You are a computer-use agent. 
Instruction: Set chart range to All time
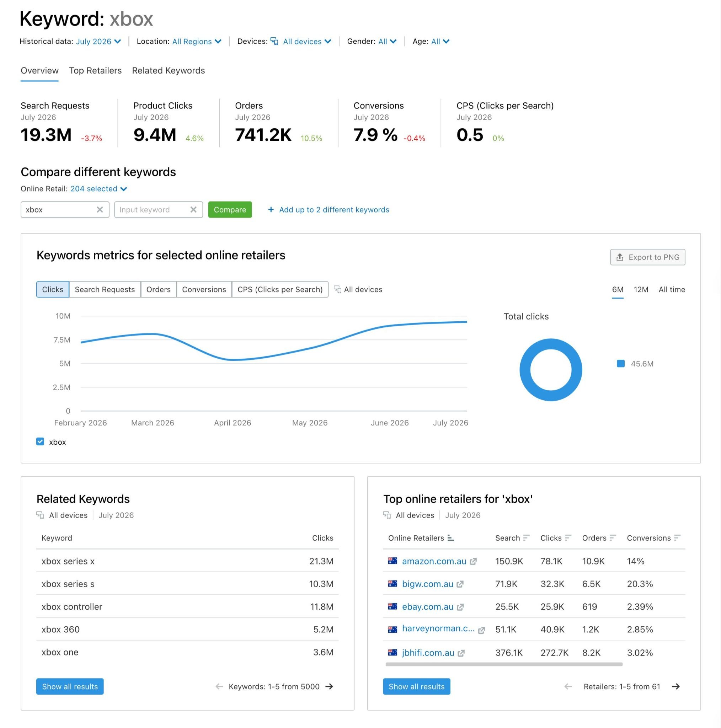tap(672, 289)
